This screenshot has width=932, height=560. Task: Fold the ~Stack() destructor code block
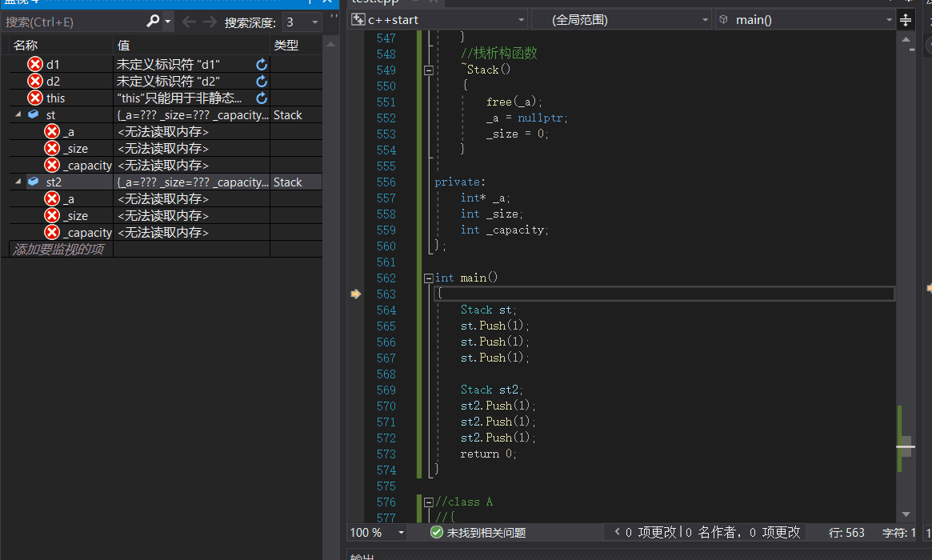pyautogui.click(x=429, y=70)
